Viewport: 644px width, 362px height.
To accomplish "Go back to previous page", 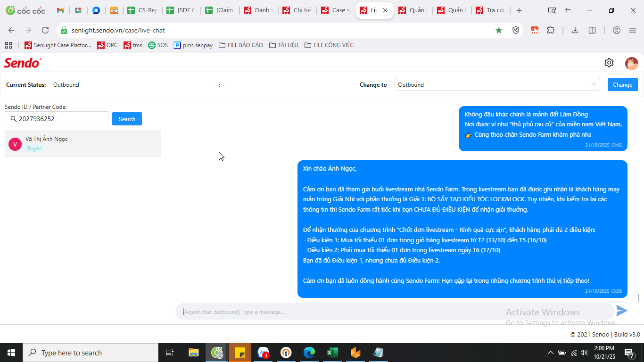I will point(11,30).
